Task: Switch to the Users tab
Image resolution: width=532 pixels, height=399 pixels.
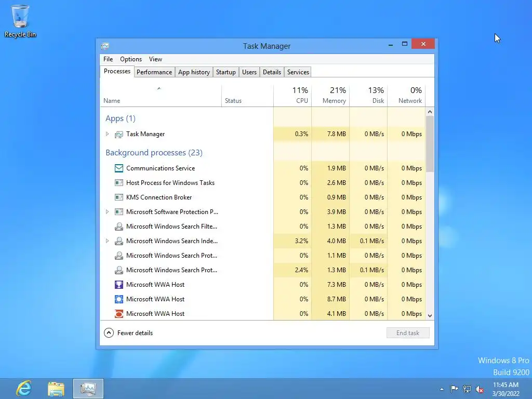Action: 249,72
